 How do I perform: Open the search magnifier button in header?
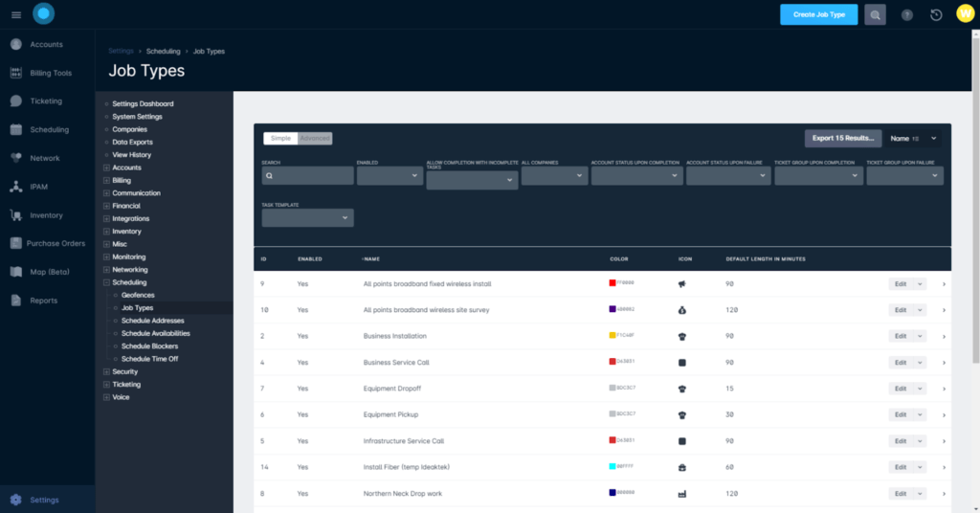tap(875, 15)
